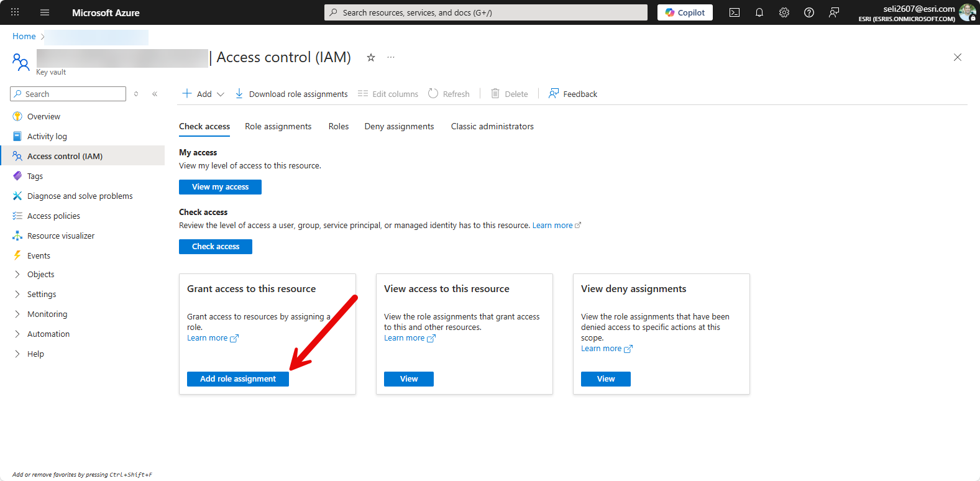Expand the Help section
The height and width of the screenshot is (481, 980).
(83, 354)
